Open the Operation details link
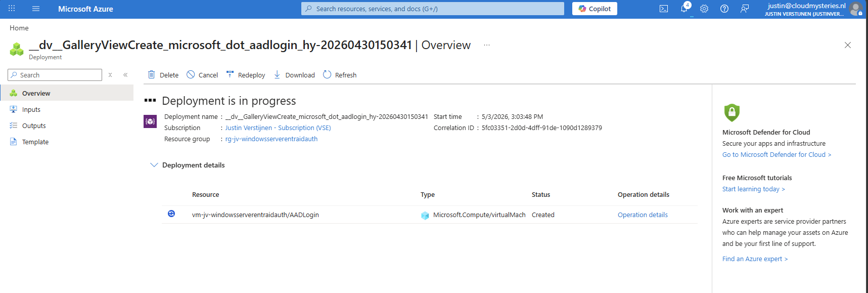The height and width of the screenshot is (293, 868). tap(643, 215)
